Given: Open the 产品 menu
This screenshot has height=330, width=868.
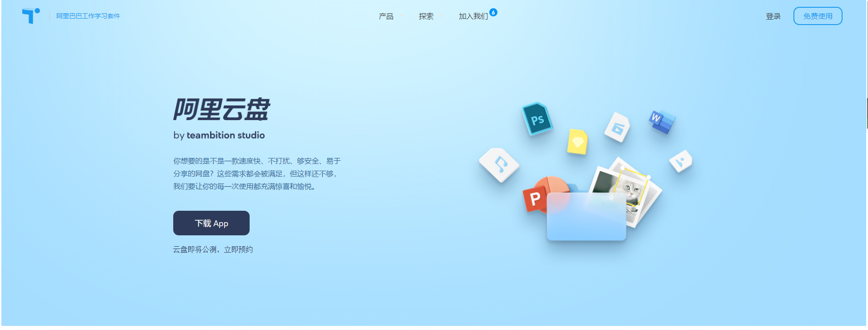Looking at the screenshot, I should (386, 16).
